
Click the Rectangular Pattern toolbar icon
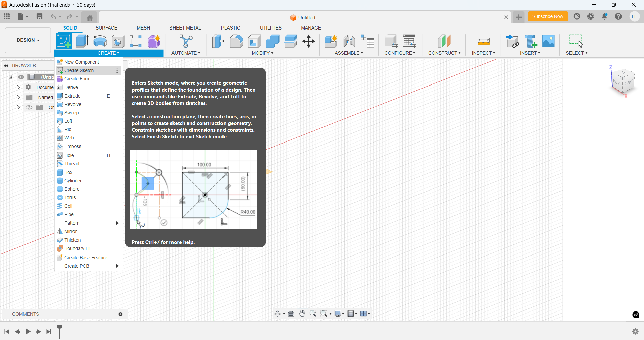tap(136, 41)
